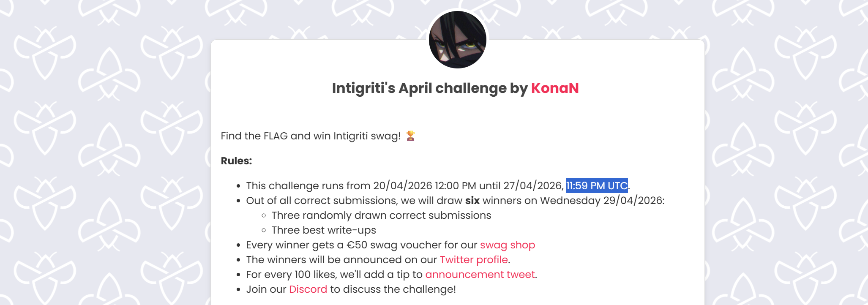
Task: Open the KonaN author link
Action: tap(554, 88)
